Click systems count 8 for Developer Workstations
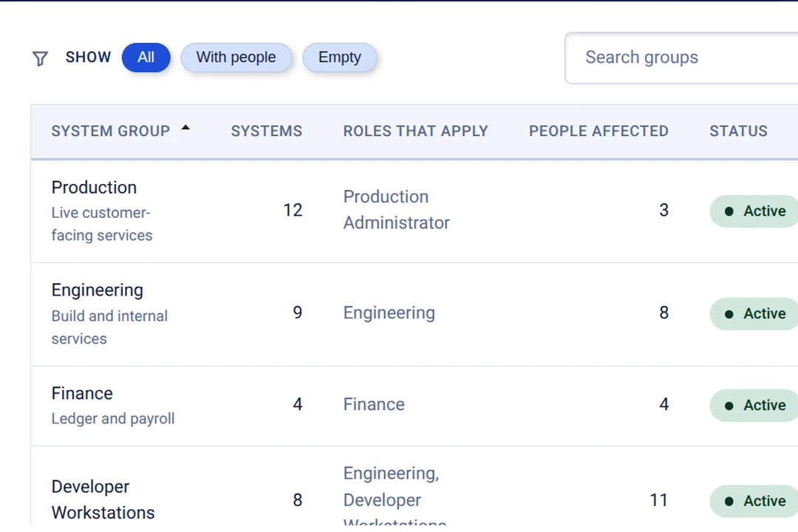This screenshot has height=532, width=798. tap(298, 500)
